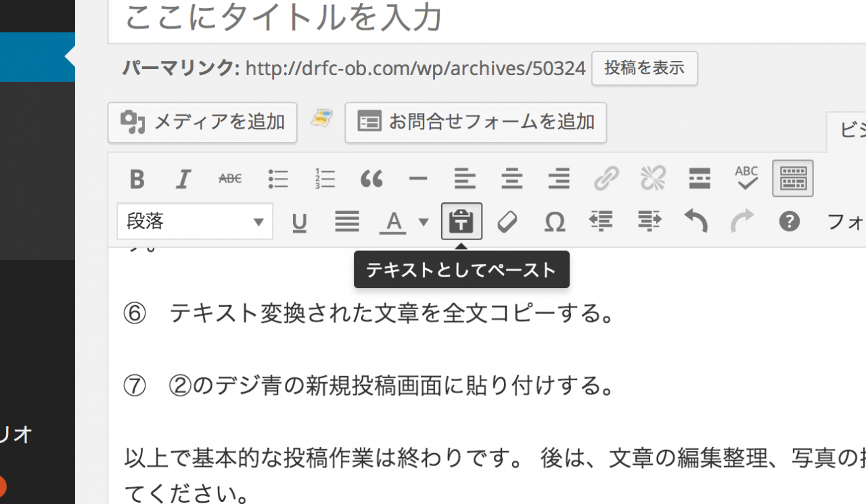
Task: Apply strikethrough formatting
Action: [x=230, y=179]
